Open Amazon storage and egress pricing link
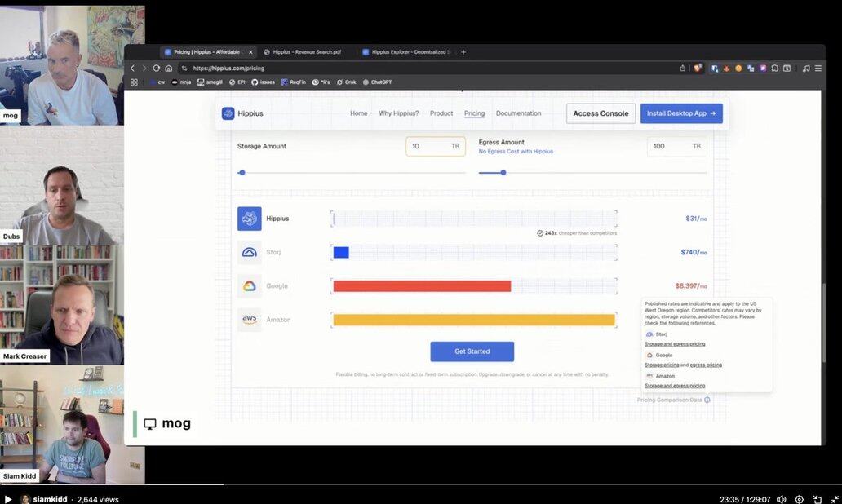This screenshot has height=504, width=842. coord(675,386)
